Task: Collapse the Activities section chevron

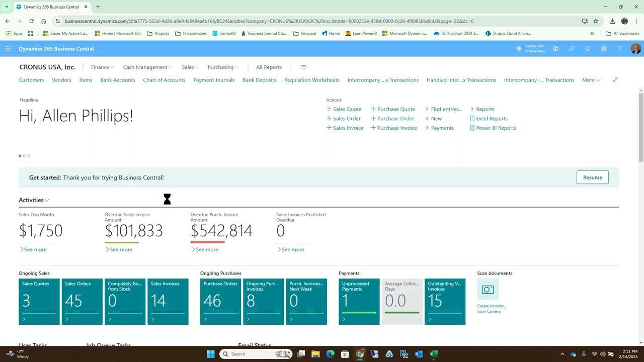Action: (47, 200)
